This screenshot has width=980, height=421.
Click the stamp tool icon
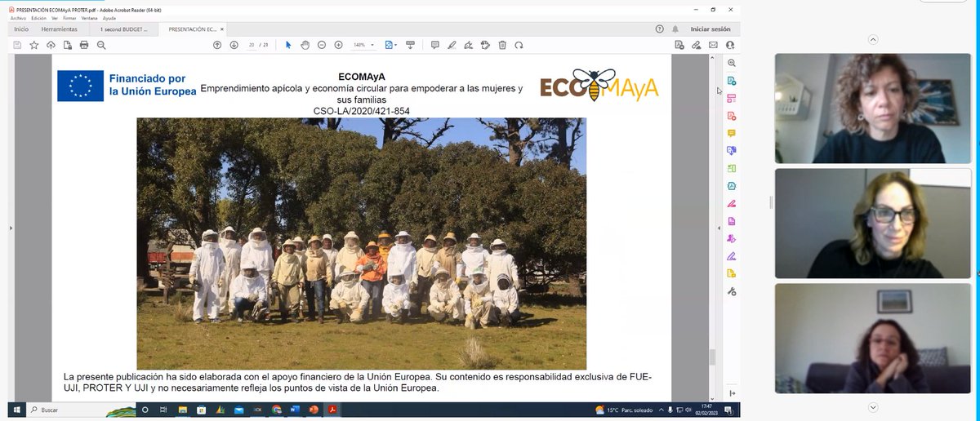(x=485, y=45)
